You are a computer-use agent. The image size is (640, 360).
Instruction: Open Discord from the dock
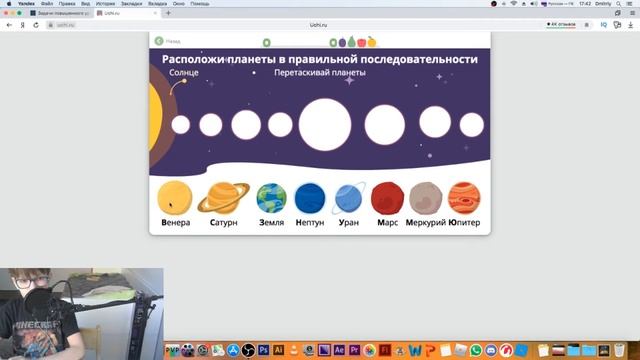coord(491,350)
